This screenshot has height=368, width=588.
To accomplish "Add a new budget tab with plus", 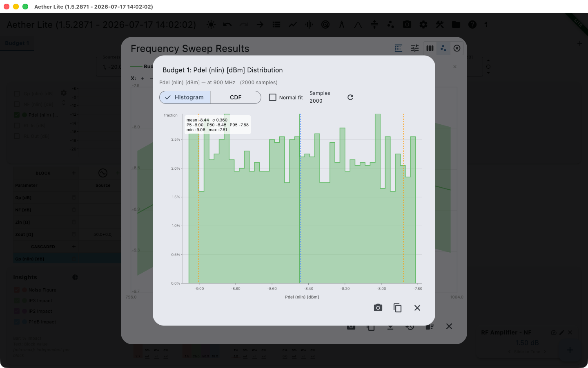I will (x=579, y=43).
